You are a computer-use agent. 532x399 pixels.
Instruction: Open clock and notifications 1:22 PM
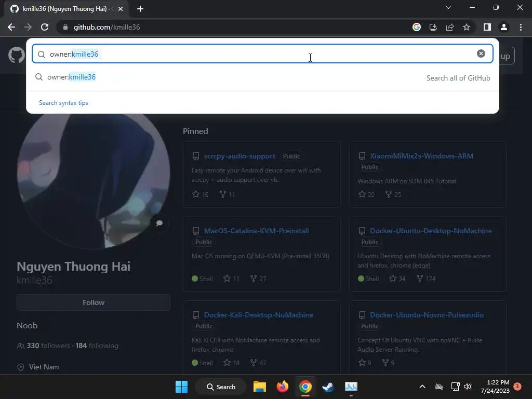(x=495, y=387)
